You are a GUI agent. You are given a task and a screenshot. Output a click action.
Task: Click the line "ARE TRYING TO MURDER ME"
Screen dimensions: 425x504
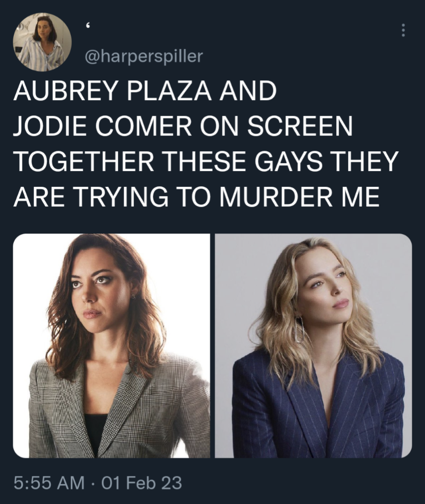[x=196, y=197]
